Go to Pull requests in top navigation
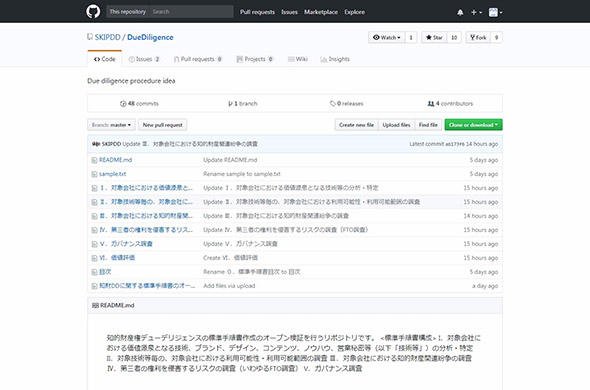The height and width of the screenshot is (390, 590). [x=257, y=12]
